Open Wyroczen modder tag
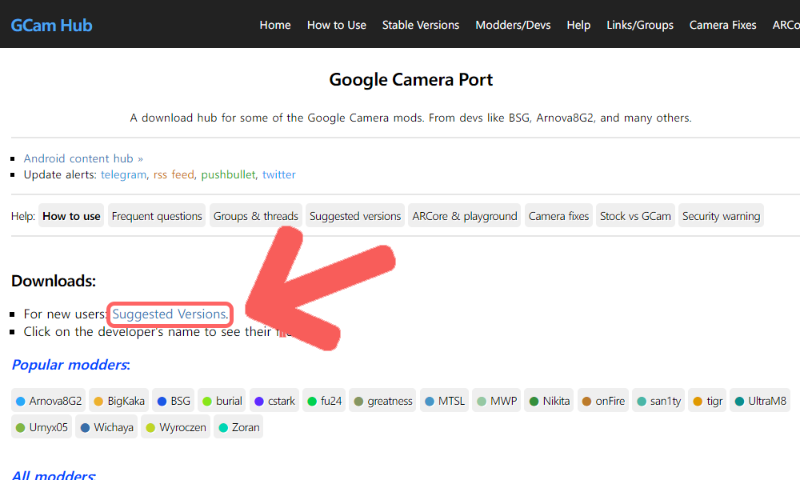This screenshot has height=480, width=800. coord(176,427)
